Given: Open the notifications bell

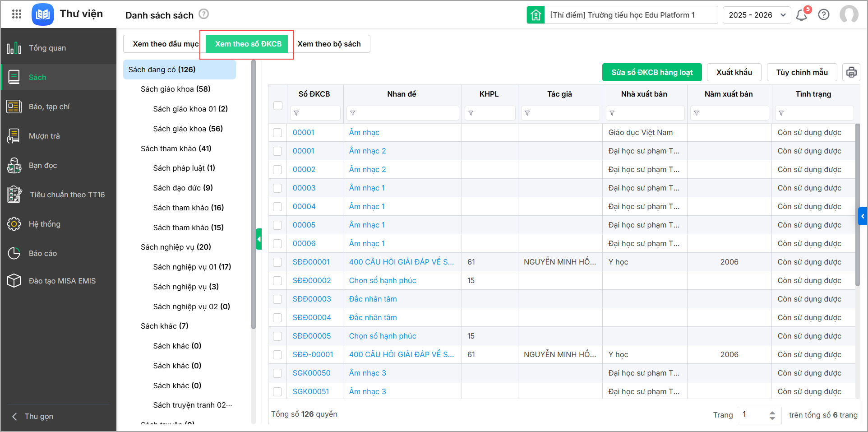Looking at the screenshot, I should pyautogui.click(x=802, y=15).
